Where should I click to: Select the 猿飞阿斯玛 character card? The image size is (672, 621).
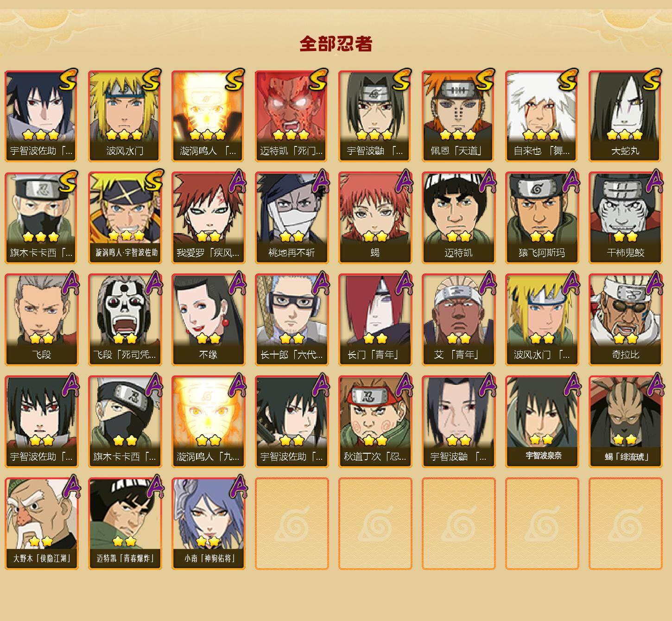[542, 218]
